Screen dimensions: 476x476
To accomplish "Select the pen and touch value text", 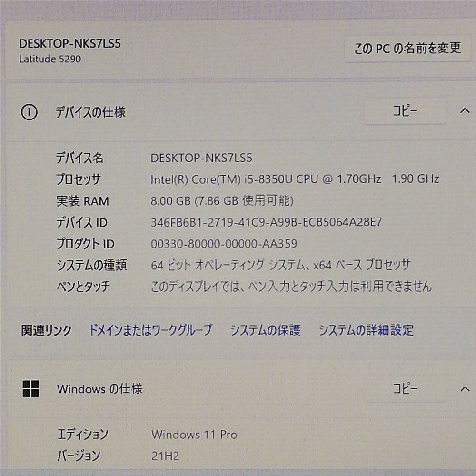I will 291,286.
